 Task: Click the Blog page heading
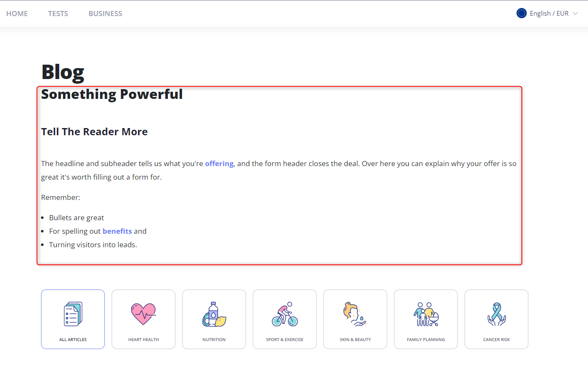pyautogui.click(x=62, y=71)
